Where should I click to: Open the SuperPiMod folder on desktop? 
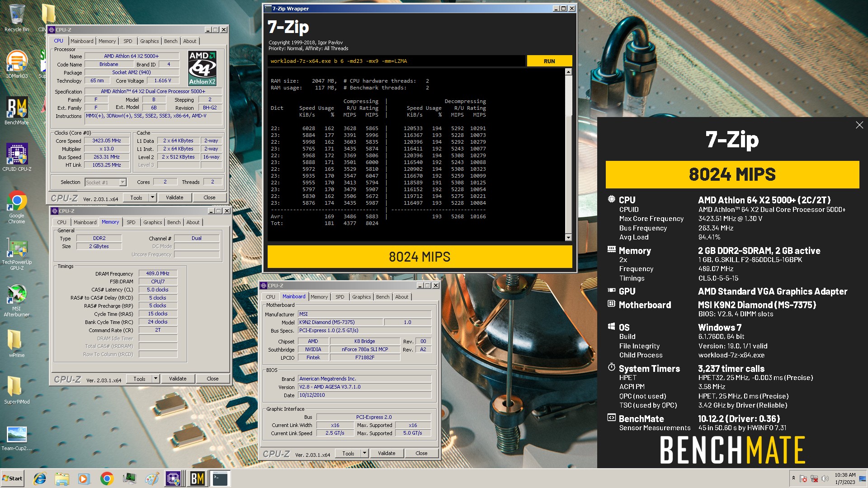point(17,389)
